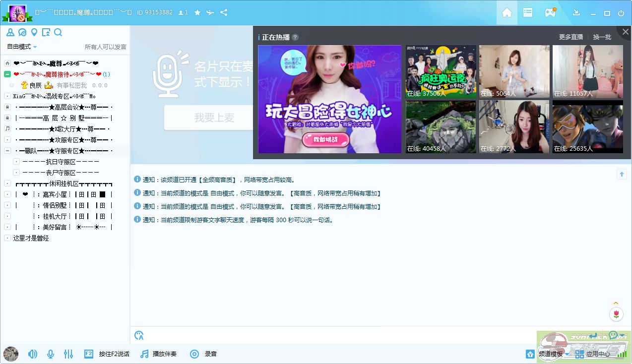Viewport: 632px width, 364px height.
Task: Collapse the 魔尊接待 channel group
Action: point(7,74)
